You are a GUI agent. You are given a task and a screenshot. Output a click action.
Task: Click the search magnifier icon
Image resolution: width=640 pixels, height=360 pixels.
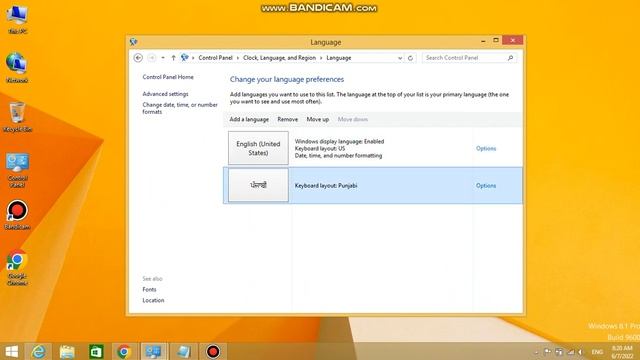(510, 58)
